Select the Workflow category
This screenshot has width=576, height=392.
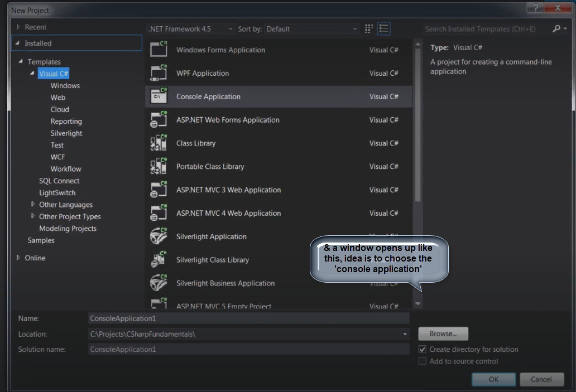click(x=66, y=169)
